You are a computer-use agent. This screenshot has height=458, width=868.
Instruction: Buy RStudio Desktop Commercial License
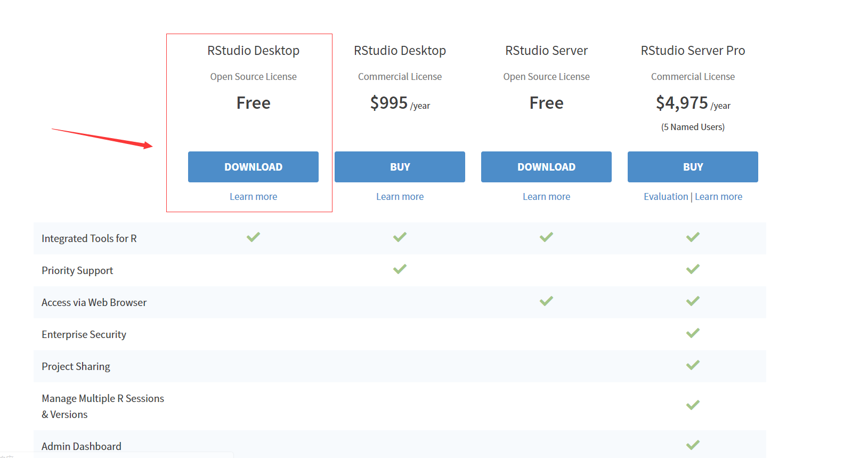tap(400, 167)
